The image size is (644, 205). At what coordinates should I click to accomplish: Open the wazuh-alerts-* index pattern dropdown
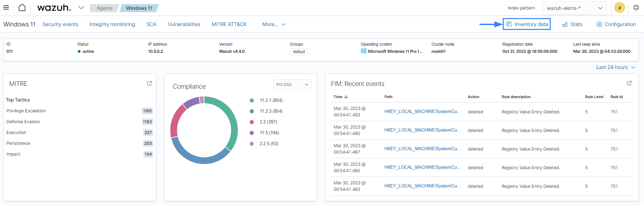[575, 8]
